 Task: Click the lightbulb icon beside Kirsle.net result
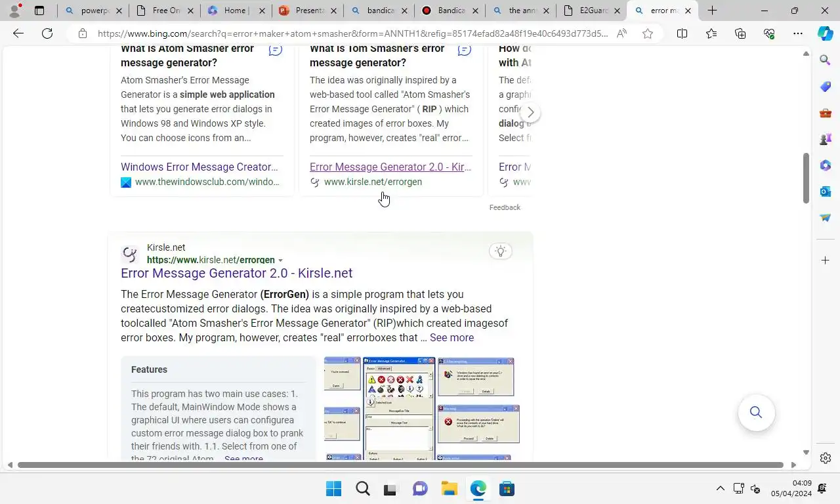(x=501, y=251)
